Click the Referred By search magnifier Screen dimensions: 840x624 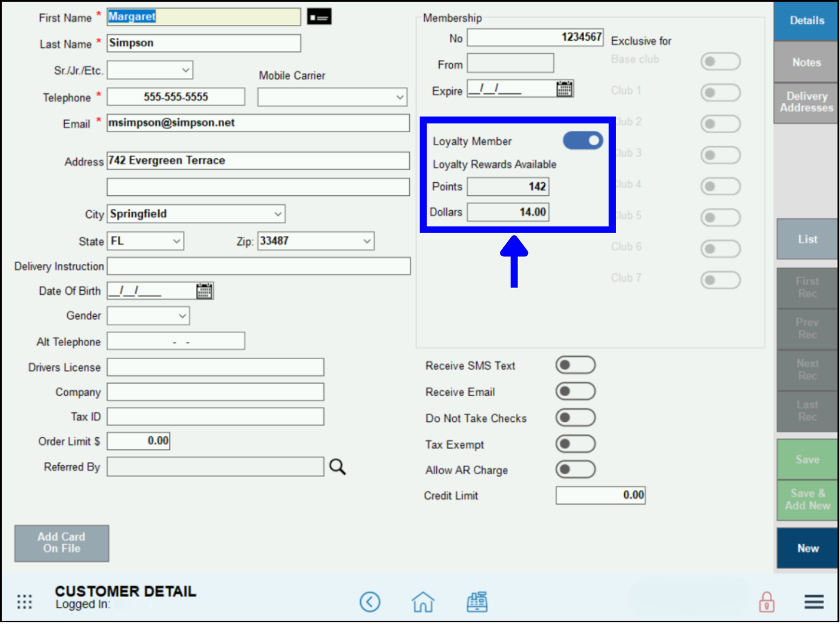click(x=337, y=467)
